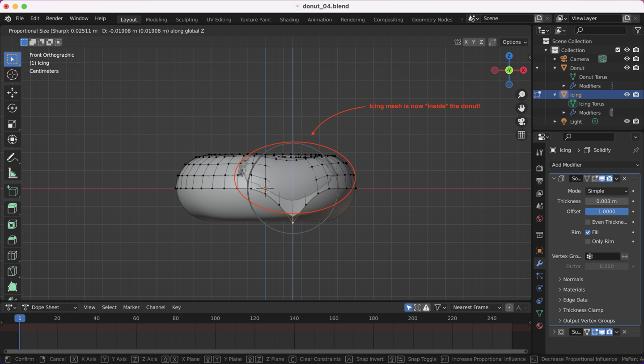This screenshot has height=364, width=644.
Task: Open the Render Properties tab (camera icon)
Action: coord(539,167)
